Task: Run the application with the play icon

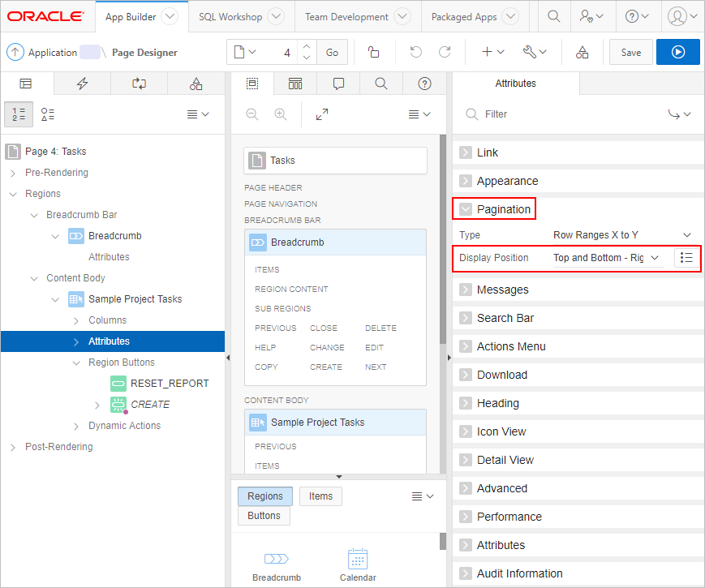Action: tap(678, 51)
